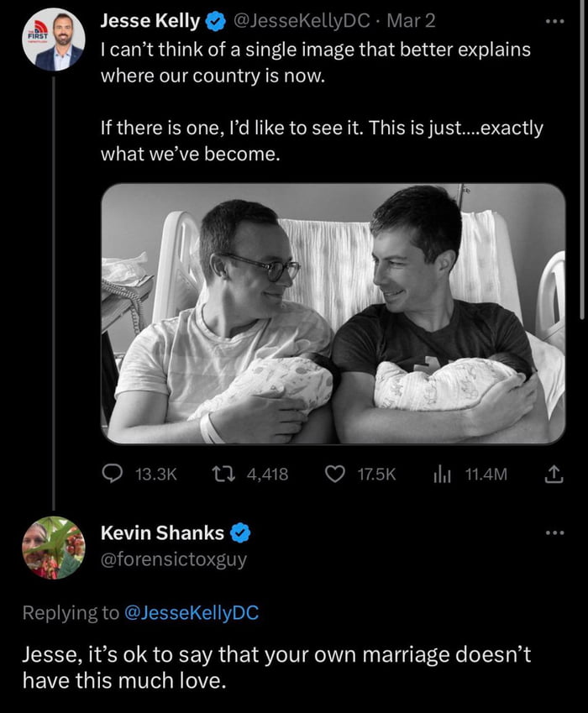Image resolution: width=588 pixels, height=713 pixels.
Task: Click the reply comment bubble icon
Action: pyautogui.click(x=113, y=474)
